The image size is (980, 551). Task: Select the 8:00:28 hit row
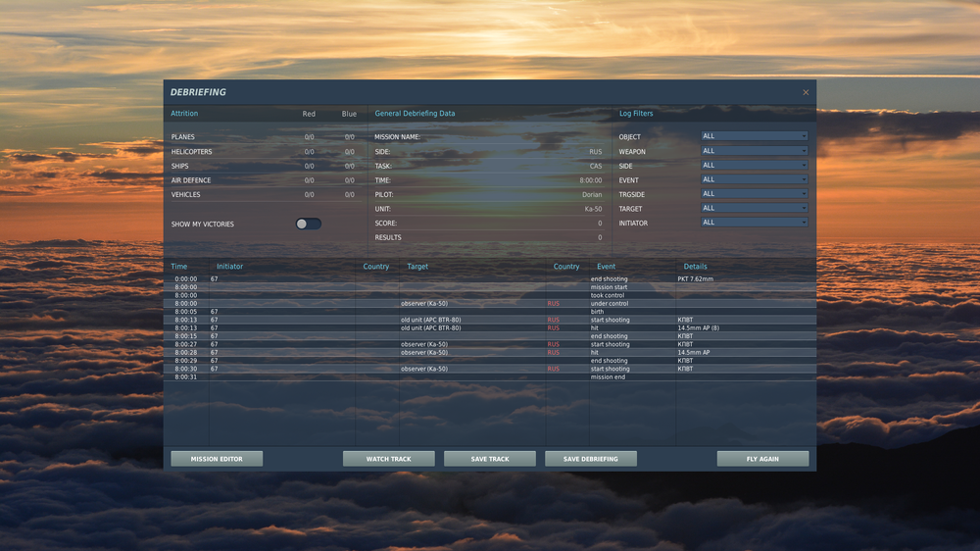pyautogui.click(x=490, y=352)
